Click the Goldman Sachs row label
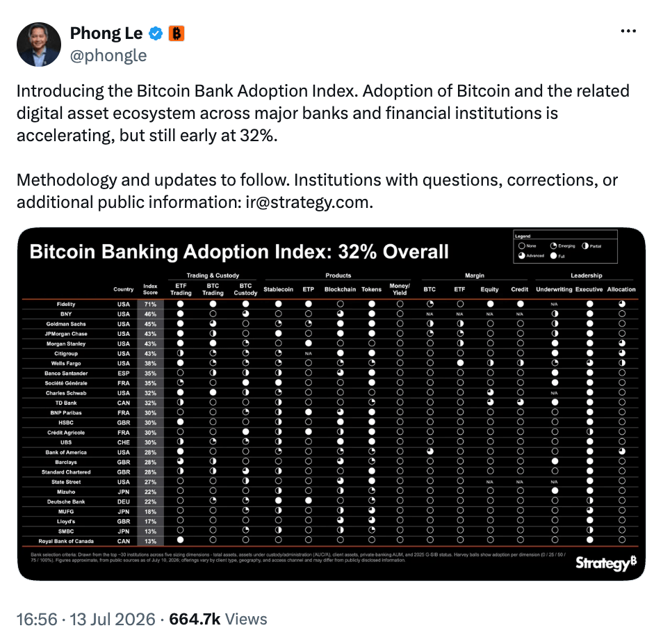Image resolution: width=663 pixels, height=644 pixels. coord(66,324)
